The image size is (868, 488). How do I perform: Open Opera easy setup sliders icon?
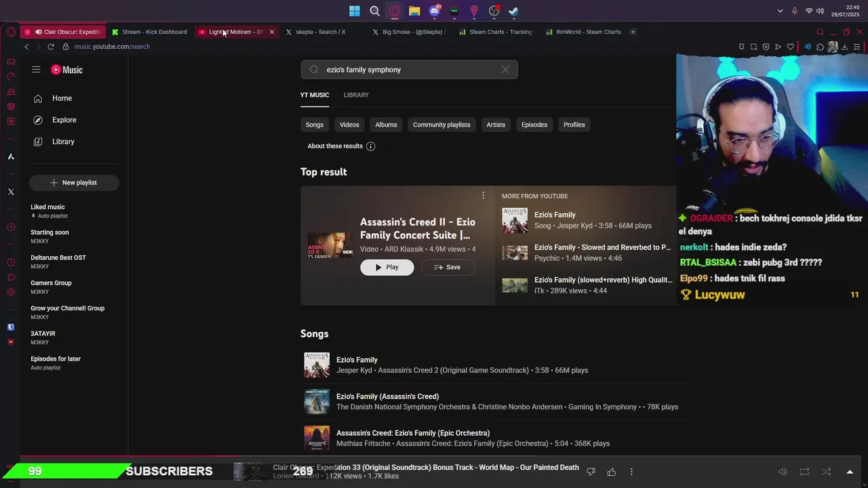(x=857, y=47)
